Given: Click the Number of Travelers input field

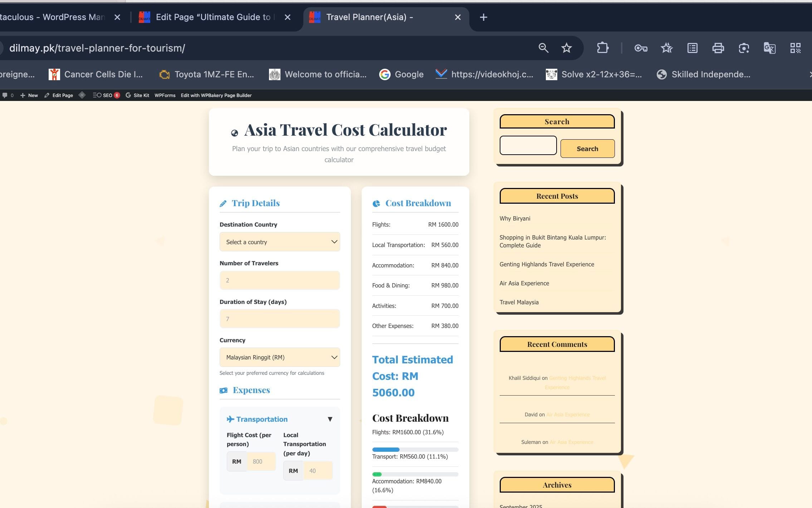Looking at the screenshot, I should click(280, 280).
